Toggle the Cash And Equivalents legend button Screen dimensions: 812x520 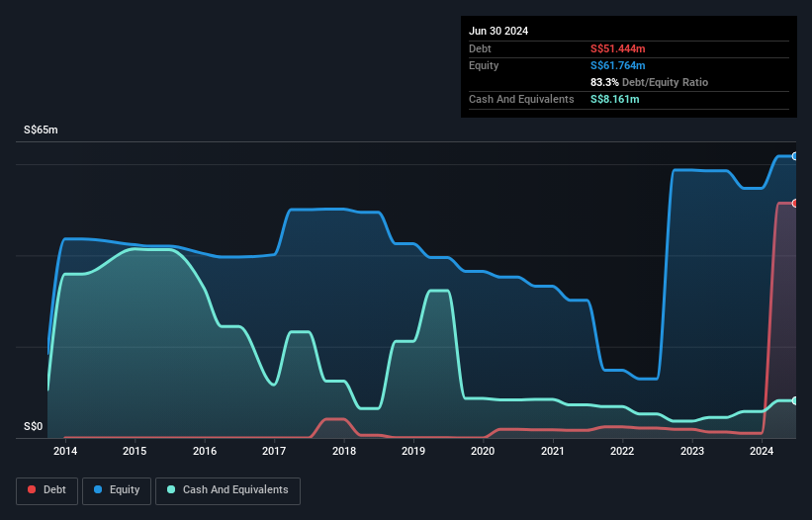coord(227,490)
